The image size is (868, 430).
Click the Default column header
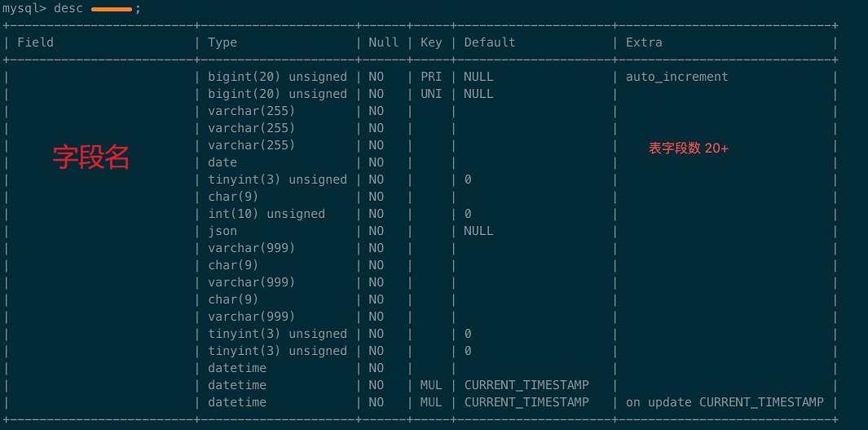pyautogui.click(x=489, y=42)
